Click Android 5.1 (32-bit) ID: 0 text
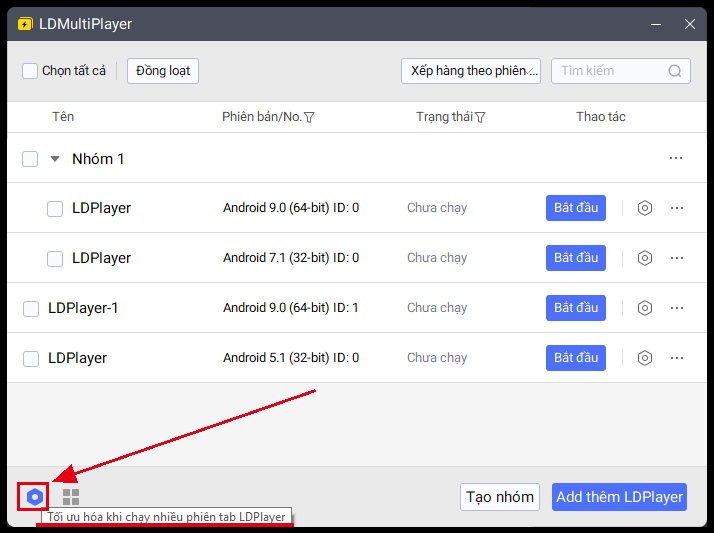This screenshot has width=714, height=533. coord(291,358)
